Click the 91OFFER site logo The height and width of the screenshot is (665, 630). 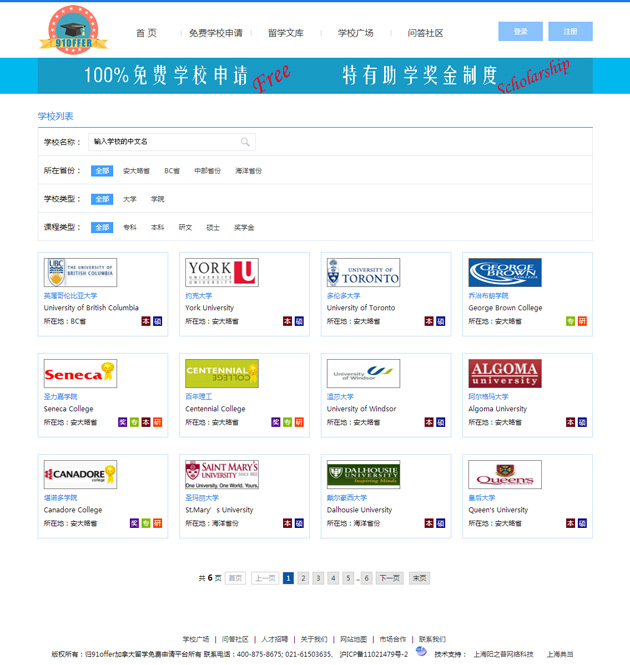(x=73, y=30)
